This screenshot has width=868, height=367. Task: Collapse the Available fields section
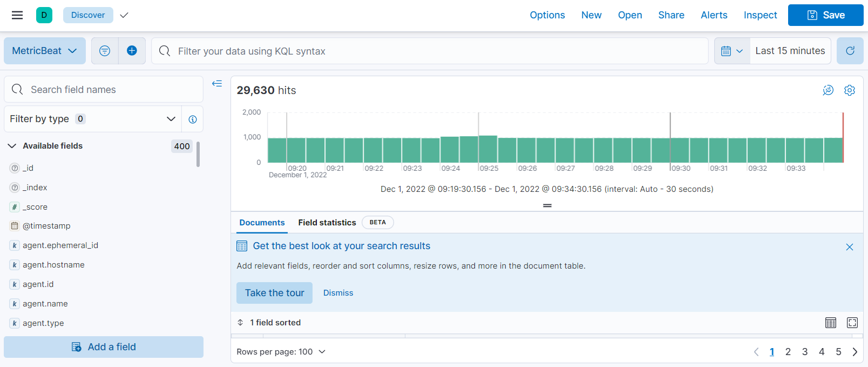click(x=12, y=146)
